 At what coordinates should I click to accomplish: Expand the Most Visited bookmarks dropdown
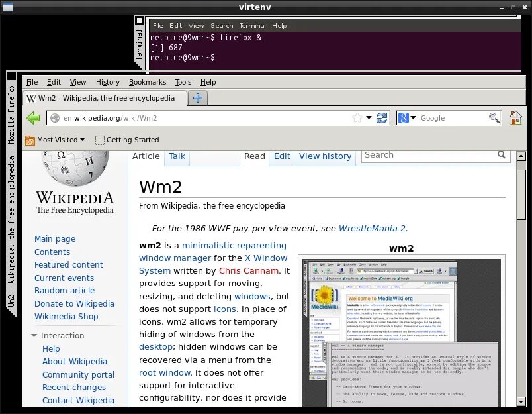pyautogui.click(x=83, y=140)
